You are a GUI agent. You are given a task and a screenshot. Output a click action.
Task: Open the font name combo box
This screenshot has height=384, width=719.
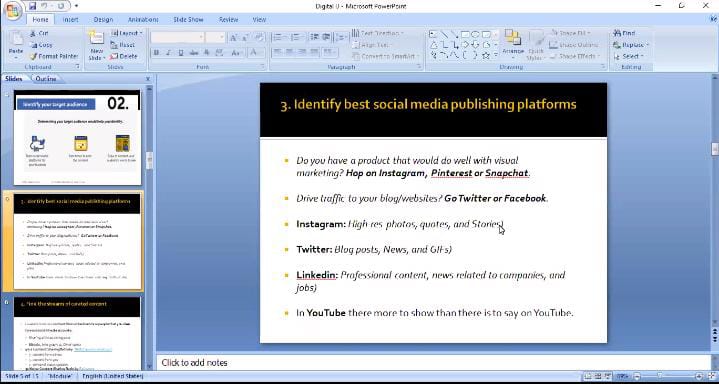(177, 38)
